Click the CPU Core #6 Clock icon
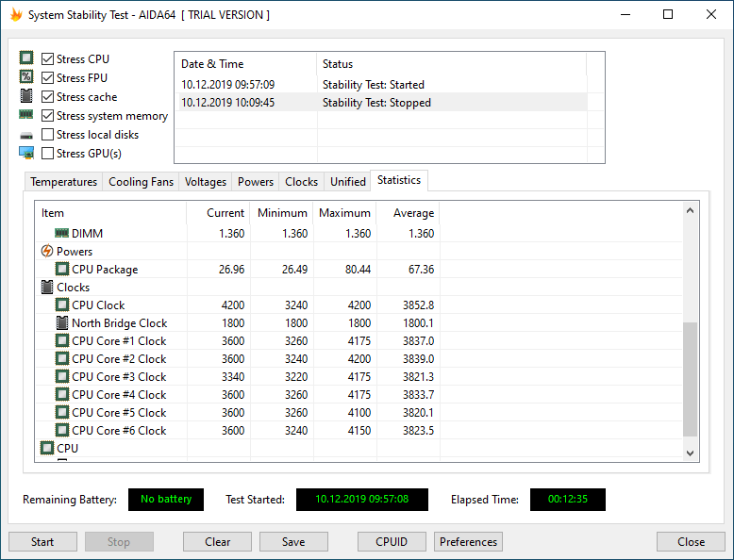 point(61,430)
